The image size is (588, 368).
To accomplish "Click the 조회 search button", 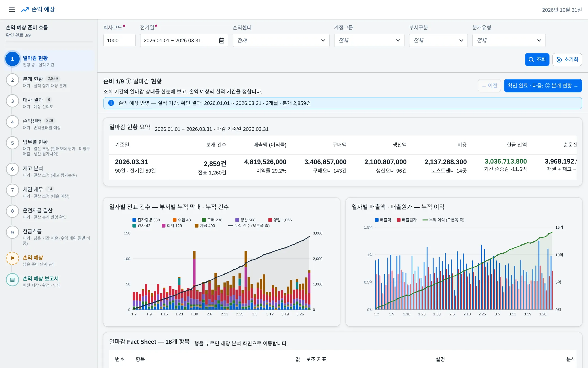I will [x=537, y=59].
